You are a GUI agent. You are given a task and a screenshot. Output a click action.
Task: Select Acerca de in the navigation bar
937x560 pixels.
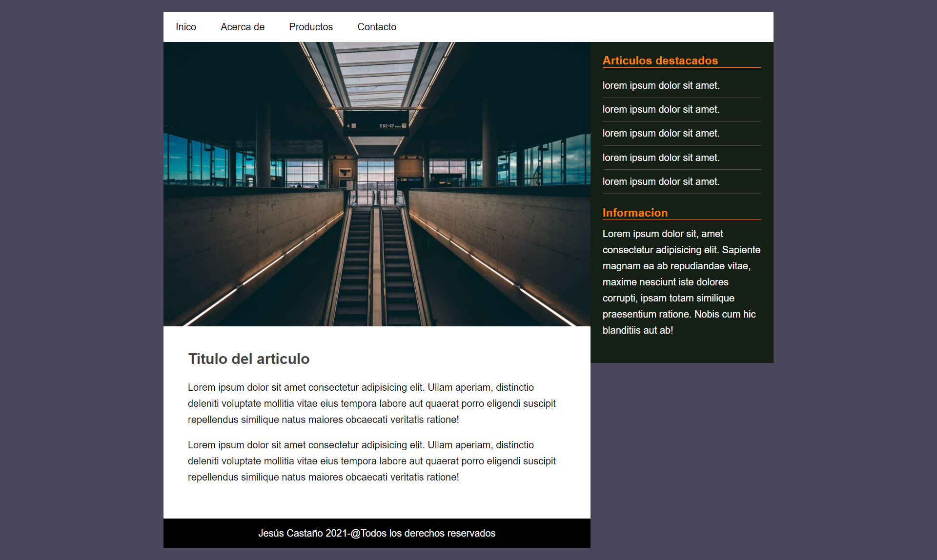click(243, 27)
